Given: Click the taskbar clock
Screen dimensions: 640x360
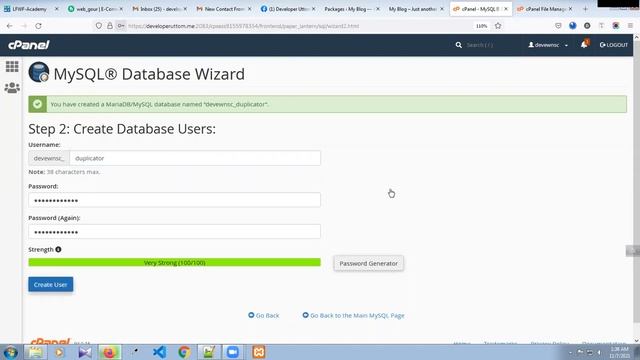Looking at the screenshot, I should tap(619, 352).
